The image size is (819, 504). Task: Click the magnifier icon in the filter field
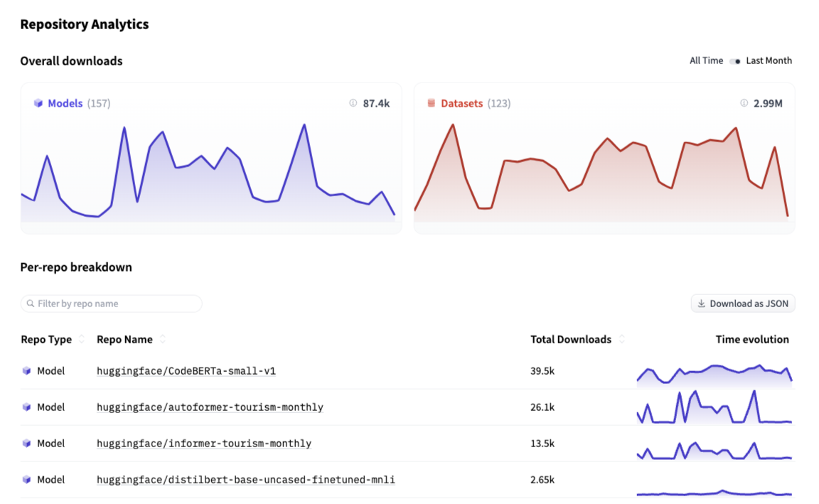[29, 304]
